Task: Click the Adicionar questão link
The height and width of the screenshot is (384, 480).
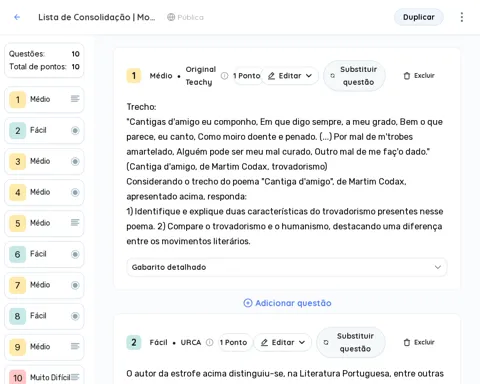Action: (287, 303)
